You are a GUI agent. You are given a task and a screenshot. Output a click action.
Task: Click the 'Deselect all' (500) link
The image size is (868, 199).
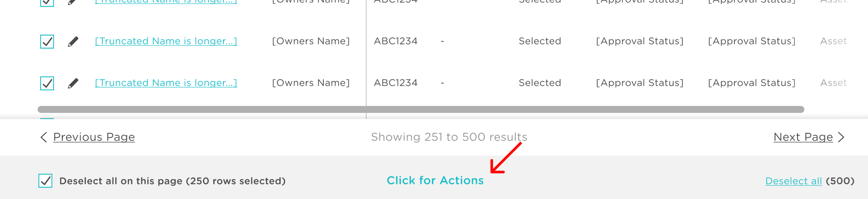point(794,181)
